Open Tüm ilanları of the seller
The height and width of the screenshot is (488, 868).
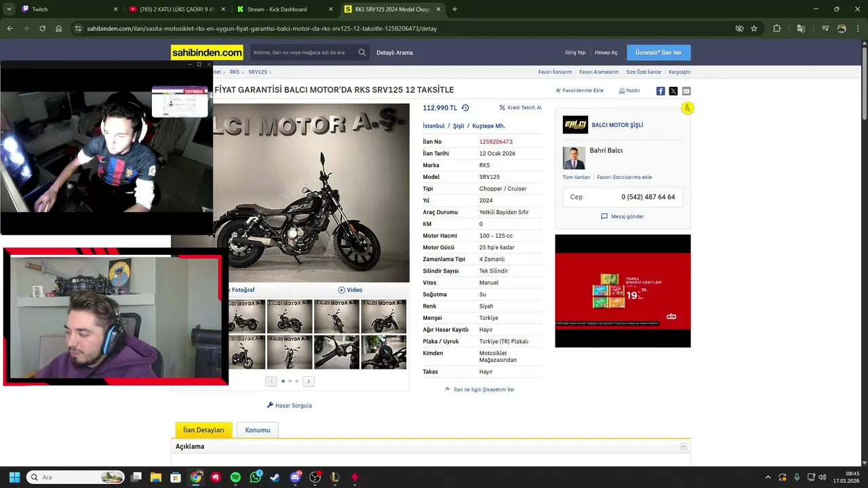pyautogui.click(x=576, y=178)
